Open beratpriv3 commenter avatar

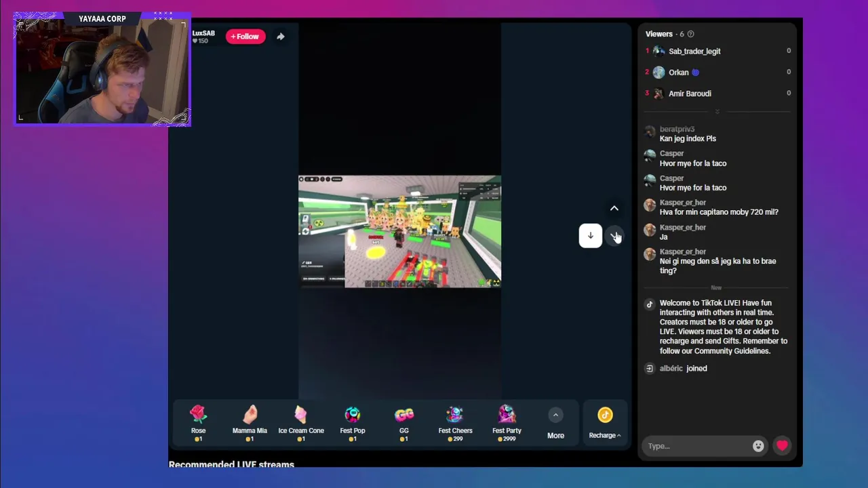coord(650,132)
